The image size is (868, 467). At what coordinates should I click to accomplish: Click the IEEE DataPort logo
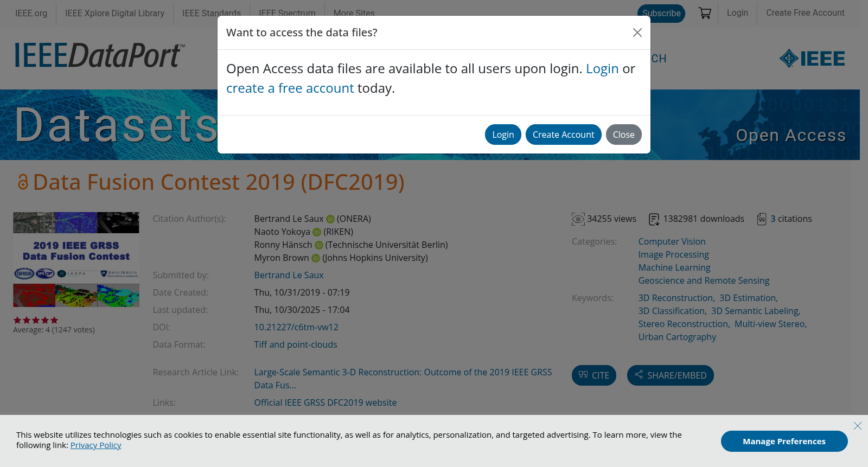click(100, 55)
